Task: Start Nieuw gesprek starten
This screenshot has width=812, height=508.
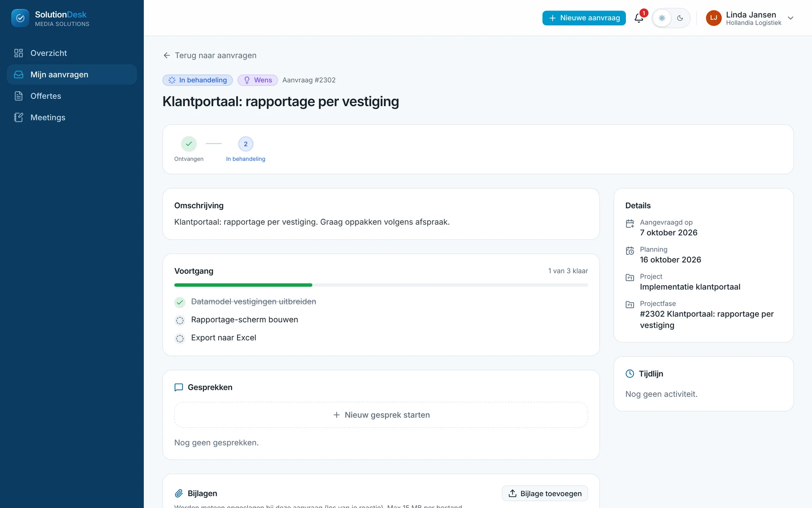Action: 381,415
